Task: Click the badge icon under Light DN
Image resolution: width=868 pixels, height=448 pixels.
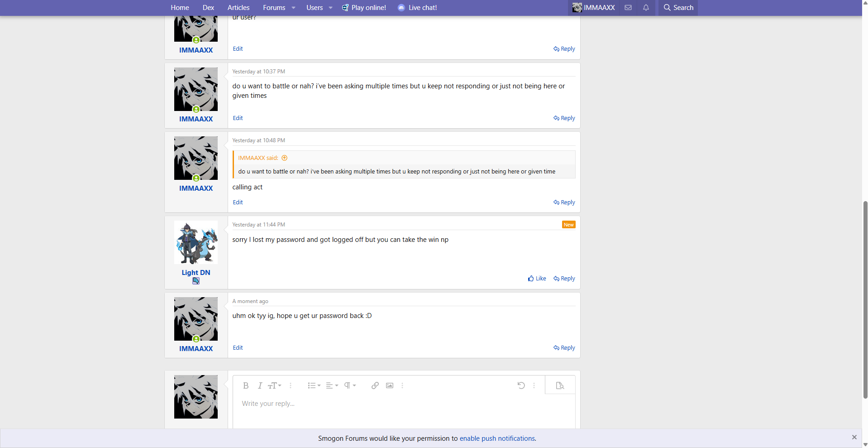Action: tap(196, 281)
